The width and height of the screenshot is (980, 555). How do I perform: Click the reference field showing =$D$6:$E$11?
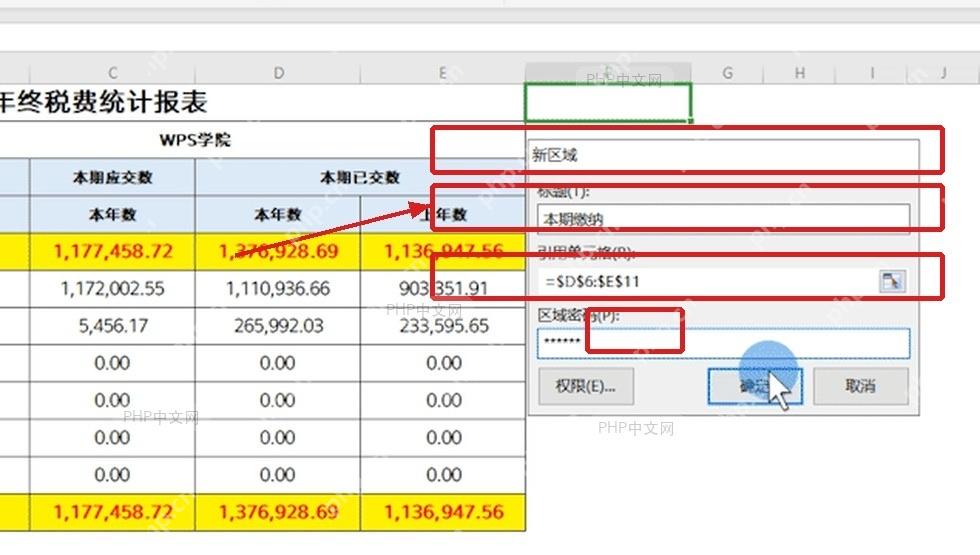708,281
